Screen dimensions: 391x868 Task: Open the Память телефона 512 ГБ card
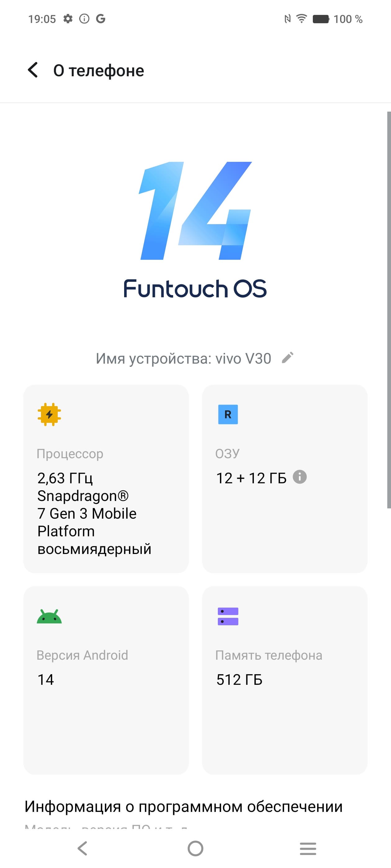pyautogui.click(x=284, y=680)
